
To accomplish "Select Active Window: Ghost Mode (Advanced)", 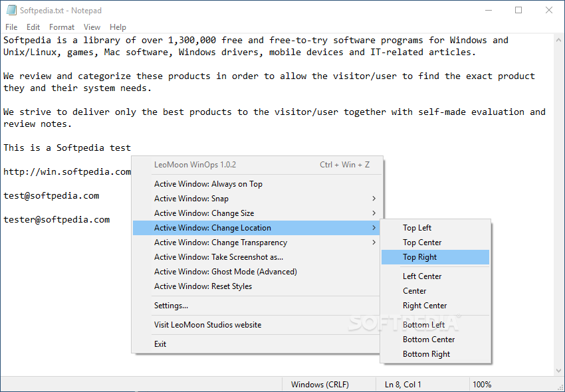I will [256, 271].
